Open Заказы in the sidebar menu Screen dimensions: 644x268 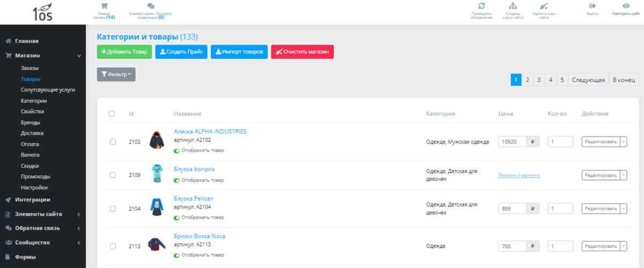point(30,68)
